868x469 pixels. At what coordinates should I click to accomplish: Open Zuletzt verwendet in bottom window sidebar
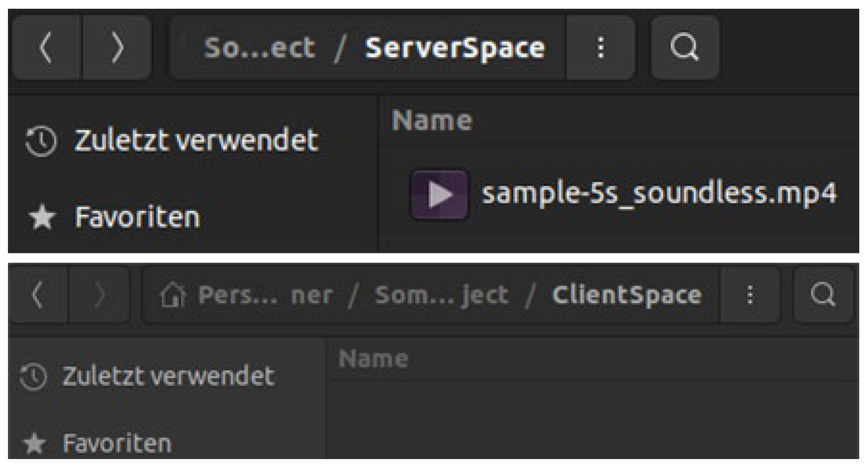point(168,376)
